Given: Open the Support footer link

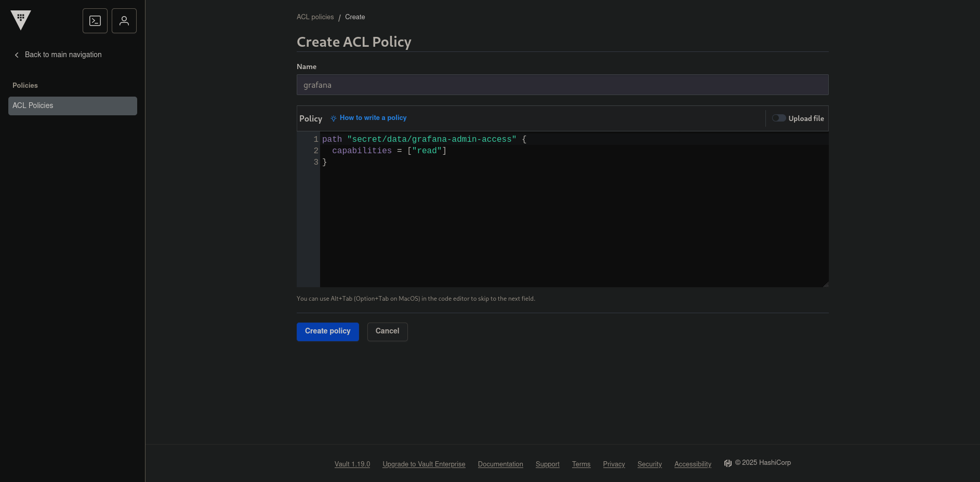Looking at the screenshot, I should click(x=547, y=464).
